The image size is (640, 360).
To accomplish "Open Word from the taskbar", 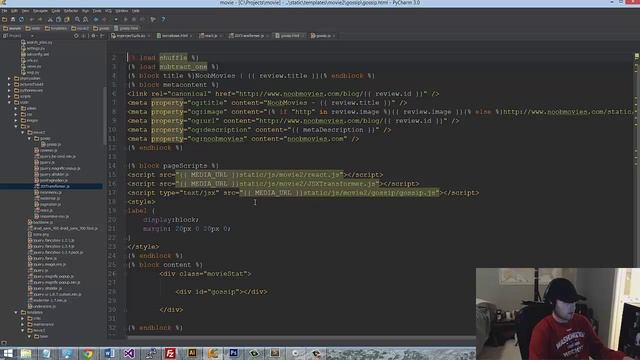I will point(109,353).
